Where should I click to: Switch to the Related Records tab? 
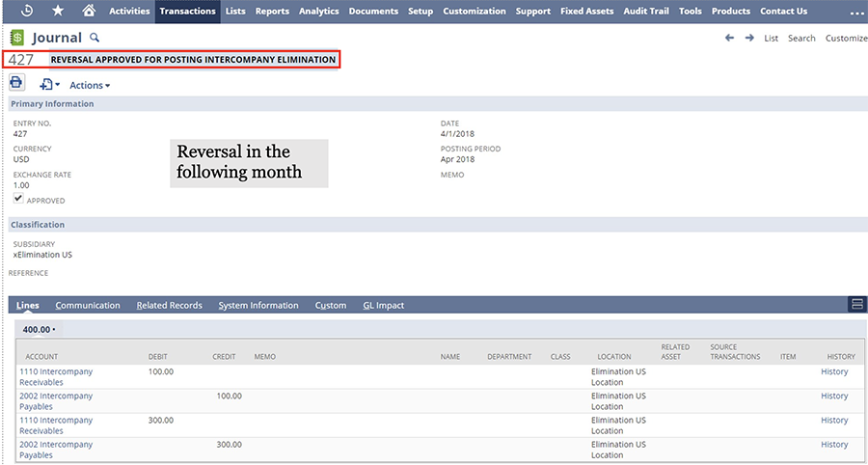pos(169,306)
